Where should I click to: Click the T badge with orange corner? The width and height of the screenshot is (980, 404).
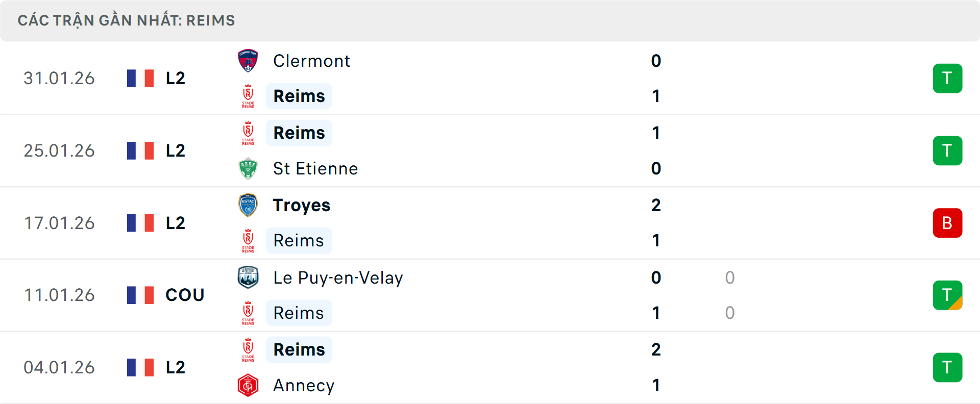tap(947, 295)
